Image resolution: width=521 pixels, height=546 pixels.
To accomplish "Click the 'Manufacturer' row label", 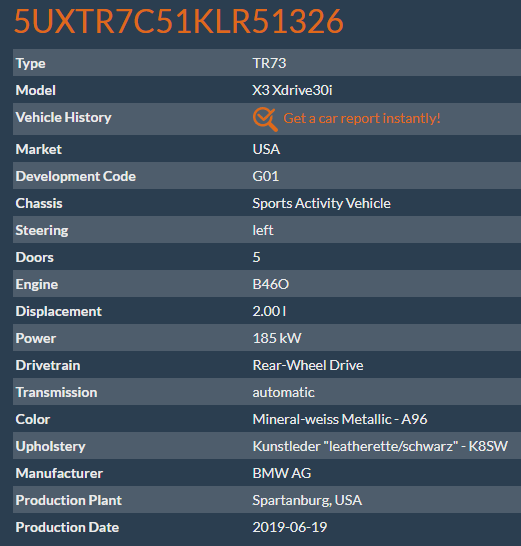I will 59,473.
